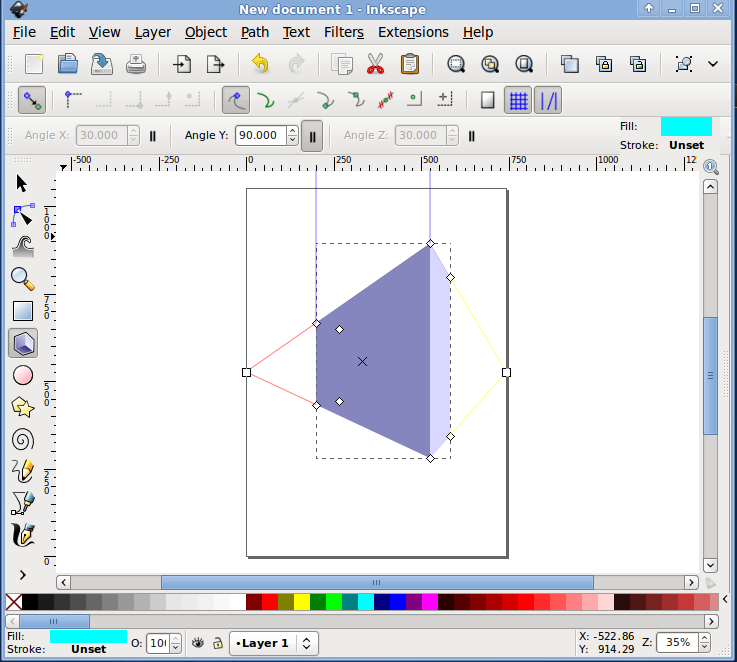737x662 pixels.
Task: Select the Node edit tool
Action: click(23, 215)
